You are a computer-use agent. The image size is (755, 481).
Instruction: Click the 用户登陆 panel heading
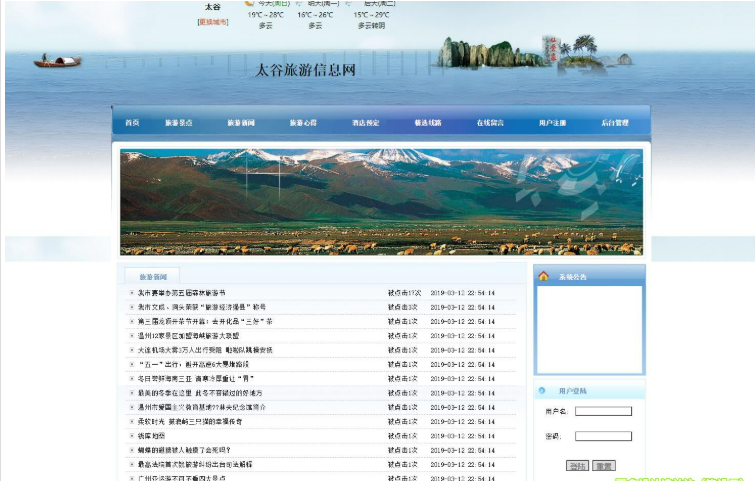point(573,391)
